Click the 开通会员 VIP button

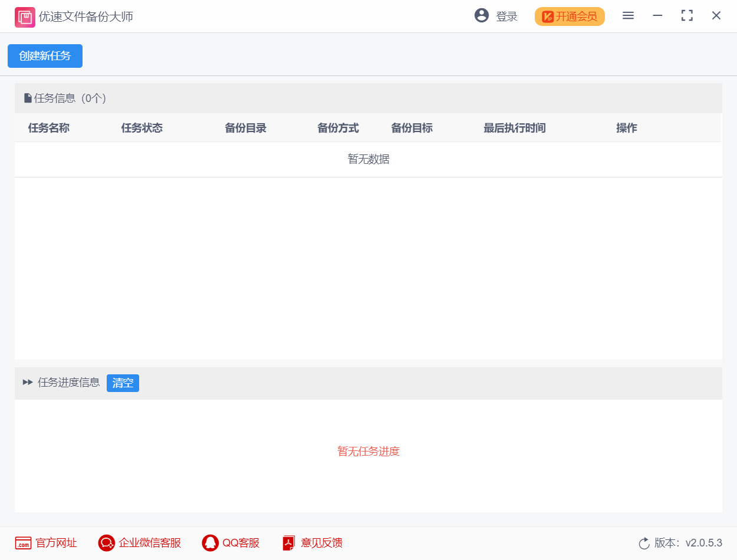[570, 17]
